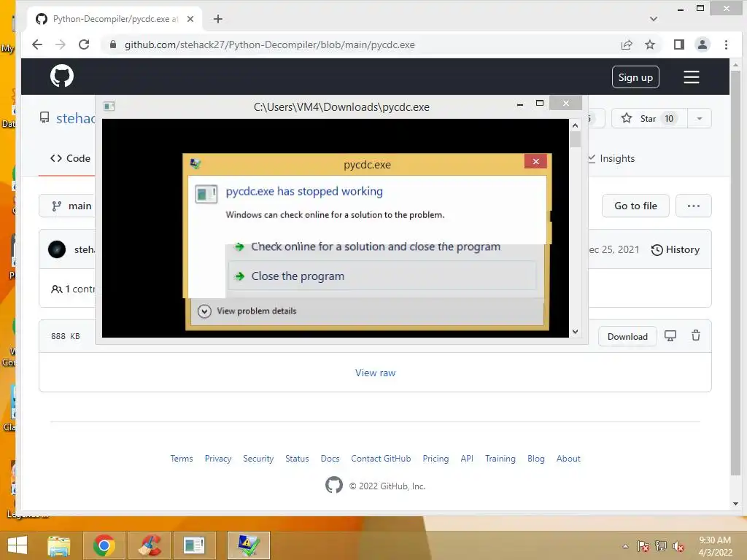Click the console window system menu icon
747x560 pixels.
click(109, 106)
